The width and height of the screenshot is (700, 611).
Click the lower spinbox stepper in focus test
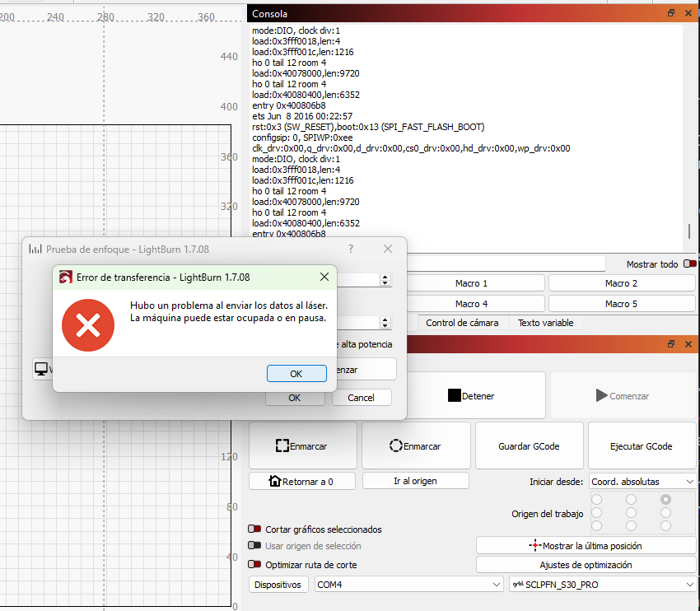(x=385, y=323)
